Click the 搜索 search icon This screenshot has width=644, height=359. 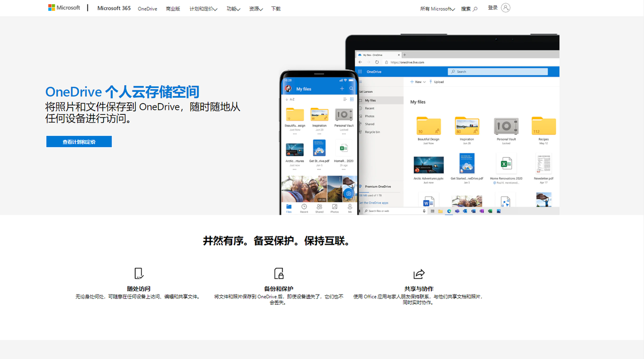click(475, 9)
